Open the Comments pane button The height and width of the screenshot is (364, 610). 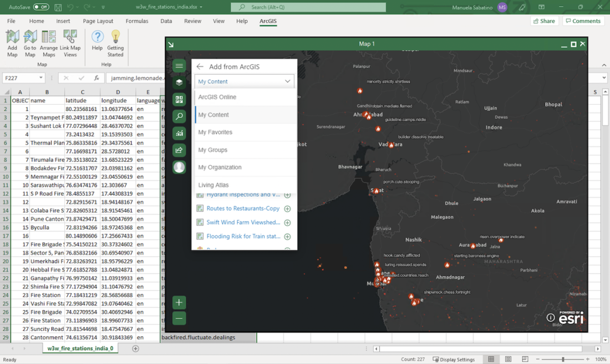point(583,21)
